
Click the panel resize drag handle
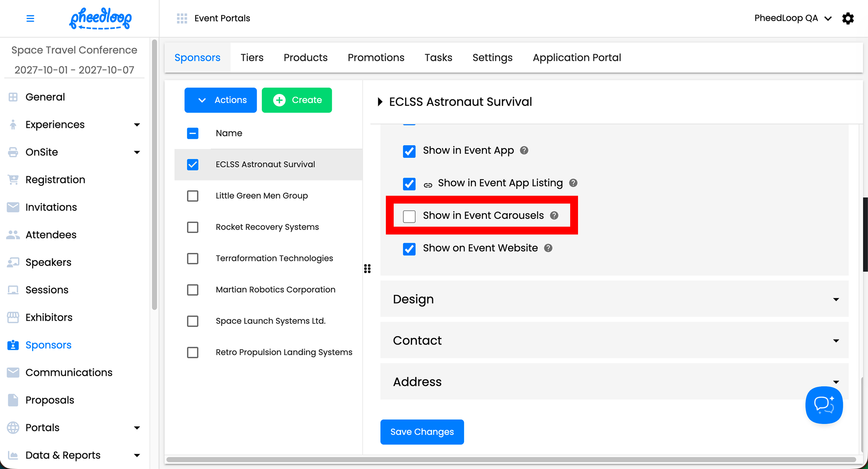tap(367, 269)
